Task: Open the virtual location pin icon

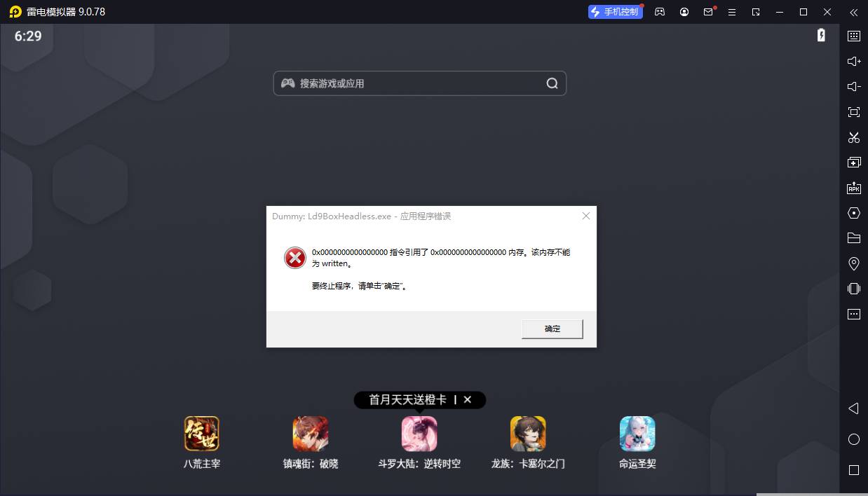Action: [854, 263]
